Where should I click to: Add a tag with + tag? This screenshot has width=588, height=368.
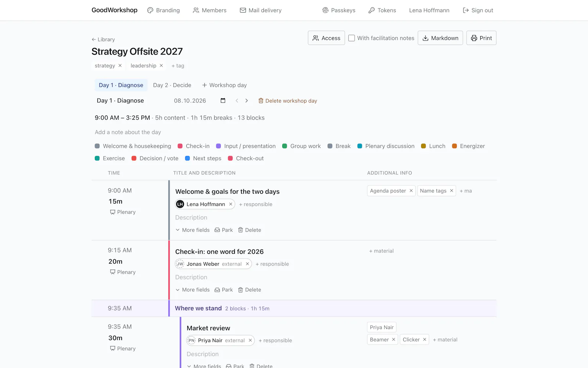(x=178, y=66)
